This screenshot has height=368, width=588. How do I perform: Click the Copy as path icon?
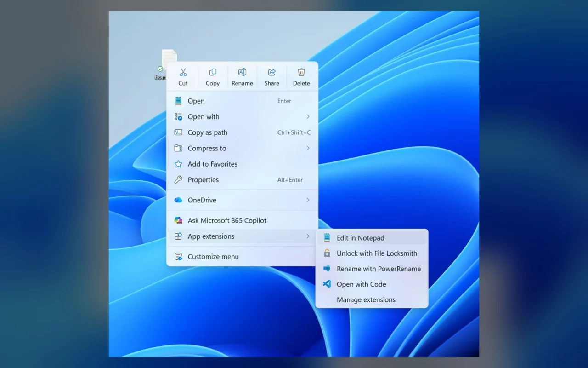coord(178,132)
